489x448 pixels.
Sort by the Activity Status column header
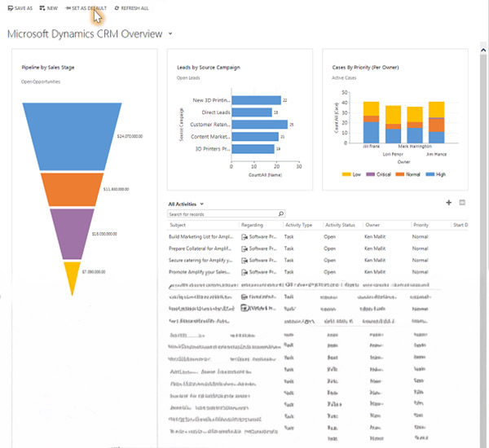(x=340, y=225)
